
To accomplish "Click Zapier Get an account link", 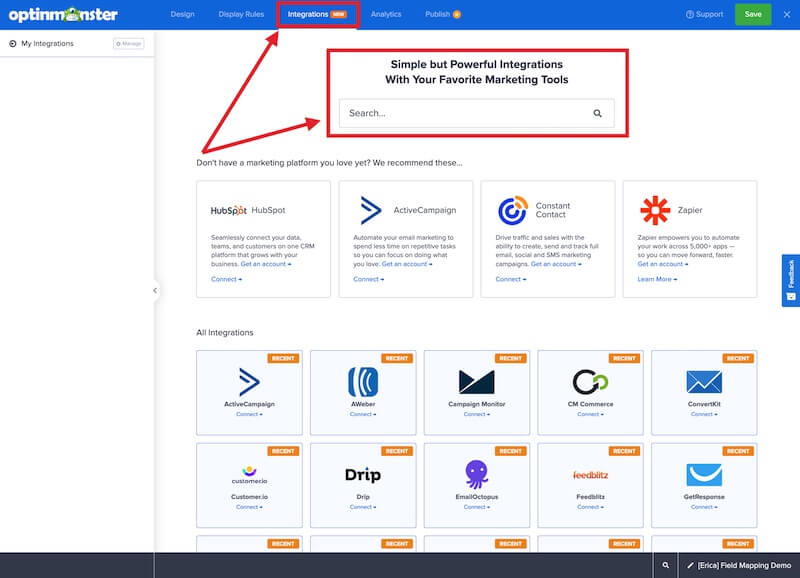I will click(x=662, y=264).
